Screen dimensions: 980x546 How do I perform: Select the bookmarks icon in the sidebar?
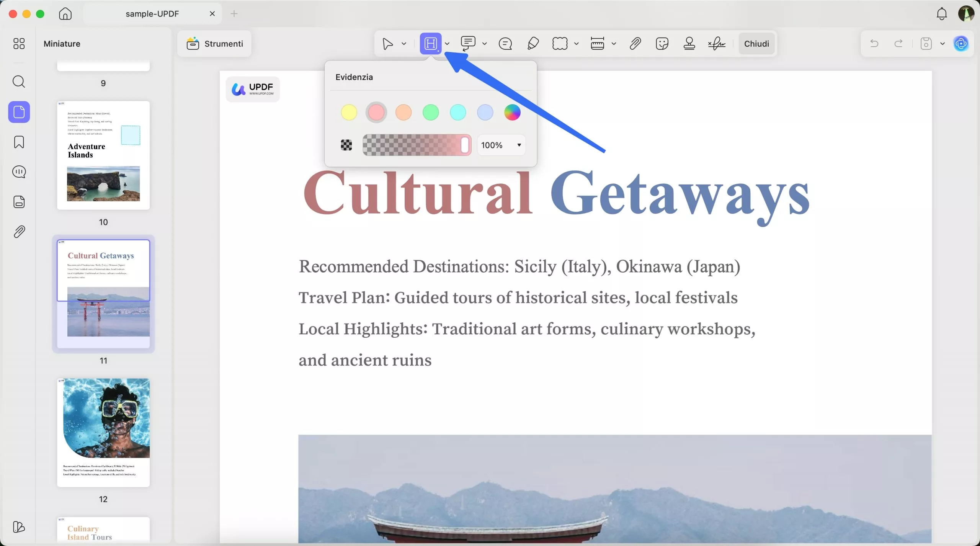[19, 142]
